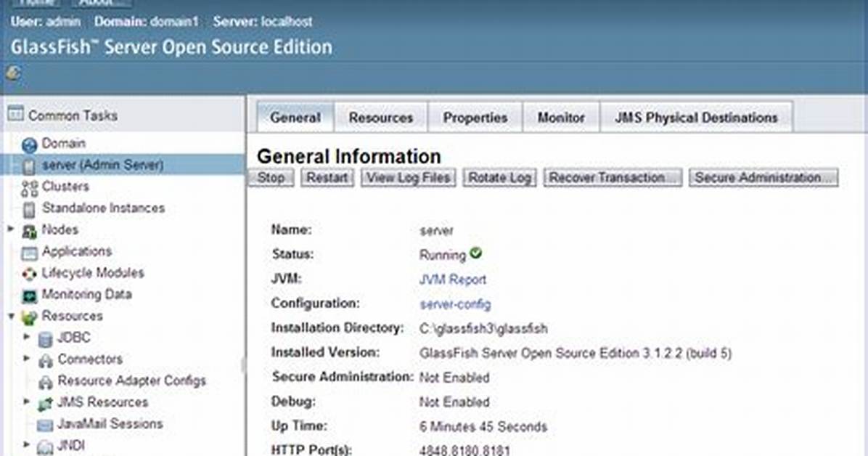
Task: Click the 'Server: localhost' header text
Action: pyautogui.click(x=263, y=22)
